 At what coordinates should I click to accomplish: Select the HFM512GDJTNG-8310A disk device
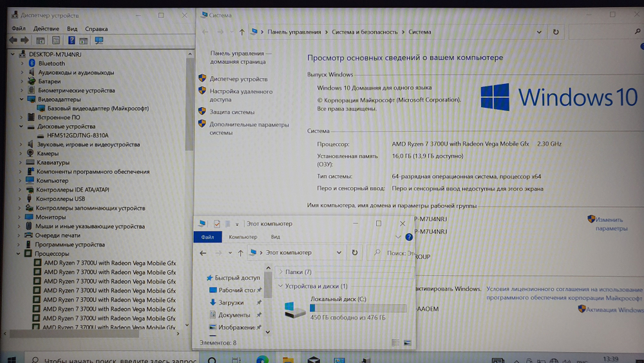pyautogui.click(x=78, y=135)
